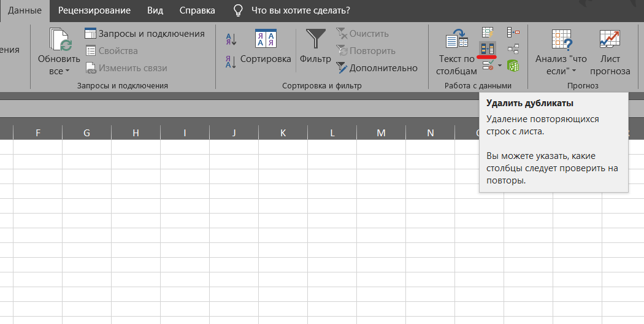Open the Сортировка (Sort) dialog
This screenshot has width=644, height=324.
(x=266, y=46)
